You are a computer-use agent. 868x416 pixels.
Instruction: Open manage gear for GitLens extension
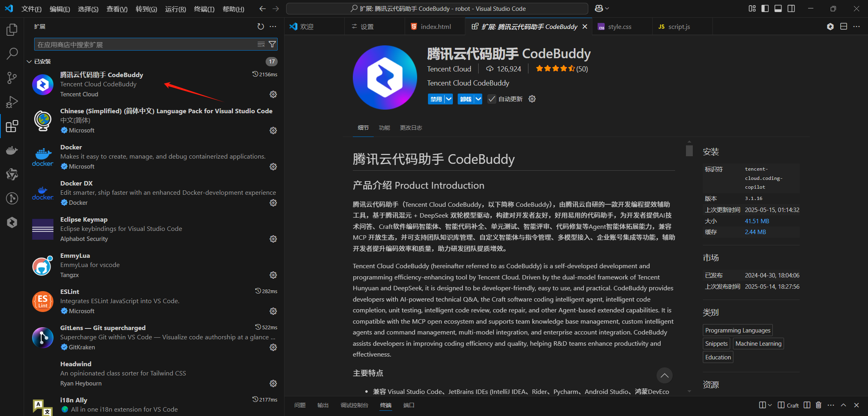pos(273,347)
